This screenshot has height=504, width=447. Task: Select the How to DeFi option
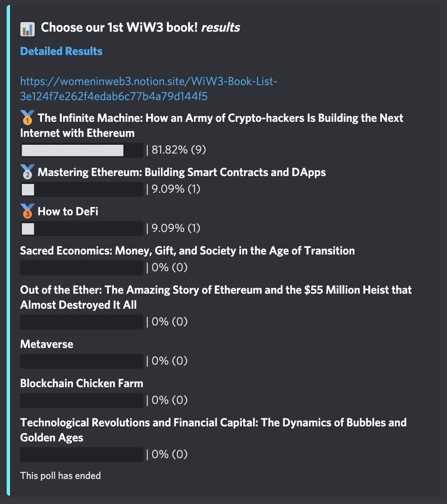tap(68, 211)
